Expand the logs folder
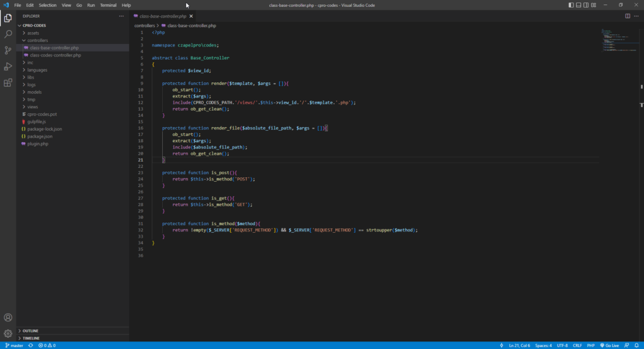 [73, 85]
